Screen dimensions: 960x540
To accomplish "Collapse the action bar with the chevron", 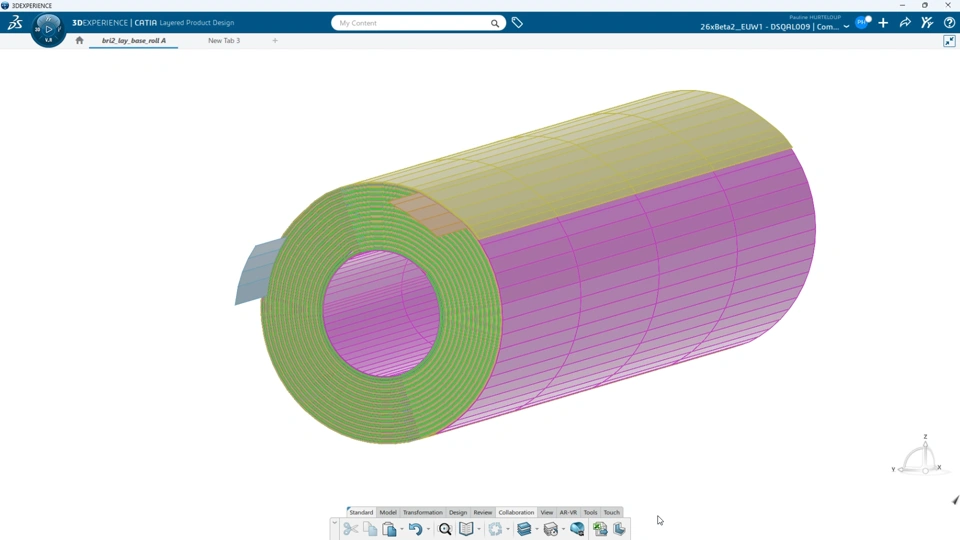I will [x=334, y=523].
